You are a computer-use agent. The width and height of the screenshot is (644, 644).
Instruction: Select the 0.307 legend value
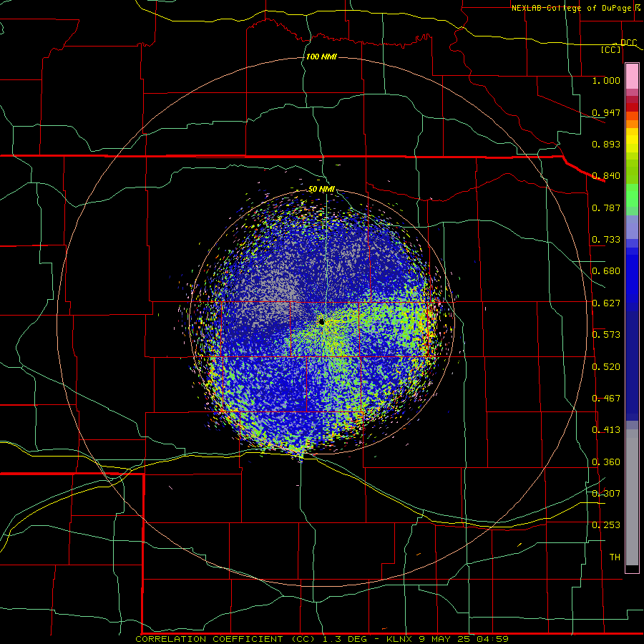click(x=606, y=494)
